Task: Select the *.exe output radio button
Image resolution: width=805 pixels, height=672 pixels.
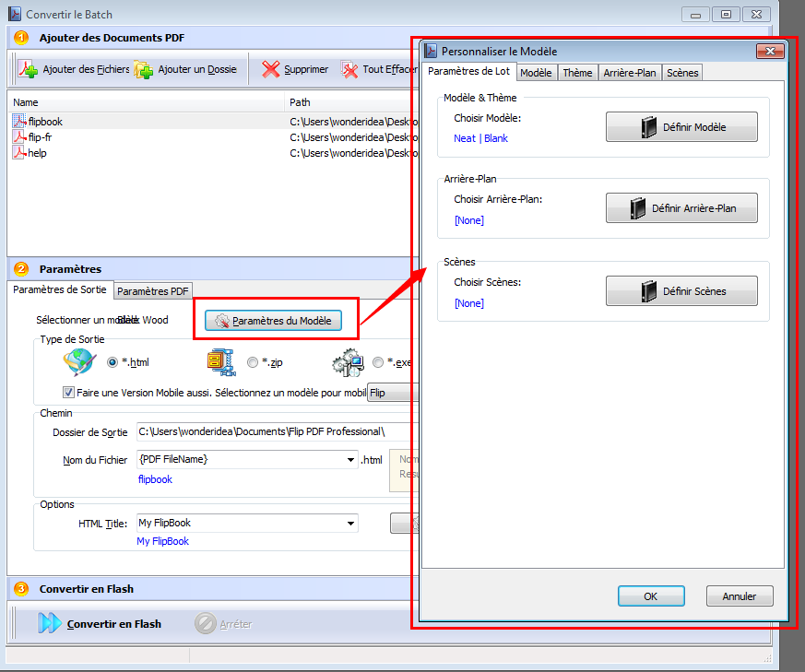Action: (378, 362)
